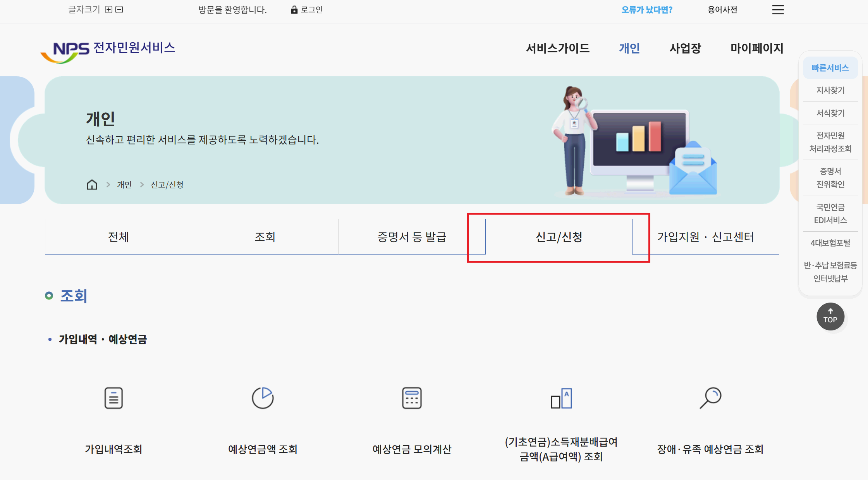Screen dimensions: 868x480
Task: Select the 장애·유족 예상연금 magnifier icon
Action: [x=710, y=397]
